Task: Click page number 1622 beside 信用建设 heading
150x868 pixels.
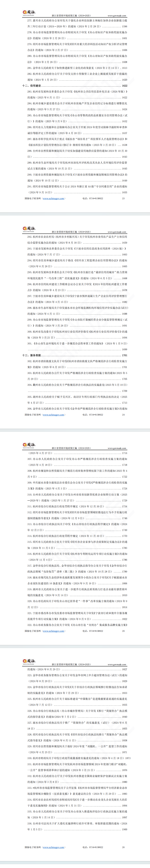Action: [x=124, y=86]
